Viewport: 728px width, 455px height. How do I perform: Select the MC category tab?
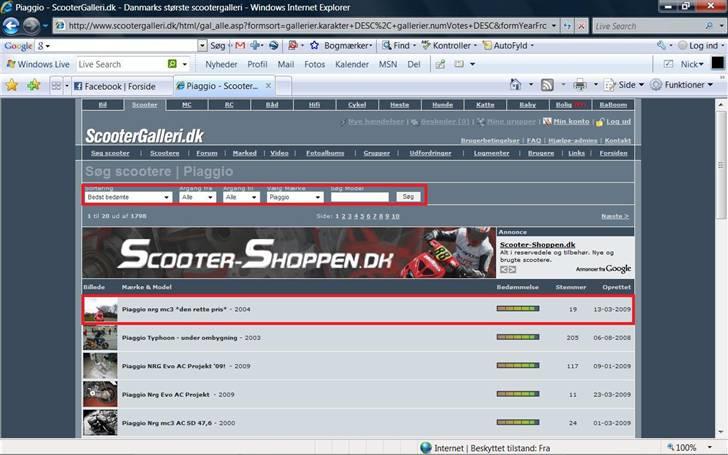[x=187, y=104]
